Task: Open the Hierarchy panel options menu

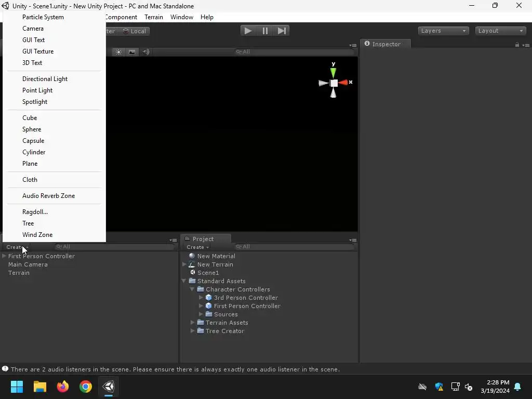Action: coord(173,240)
